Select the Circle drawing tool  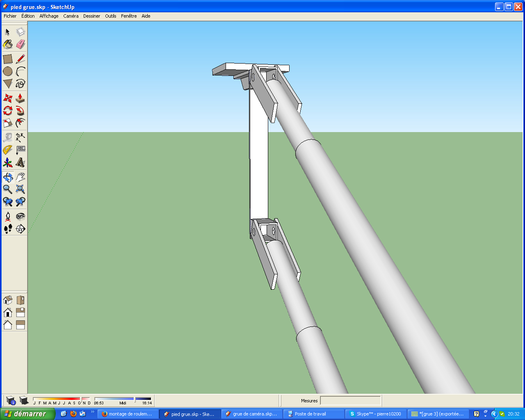click(8, 71)
